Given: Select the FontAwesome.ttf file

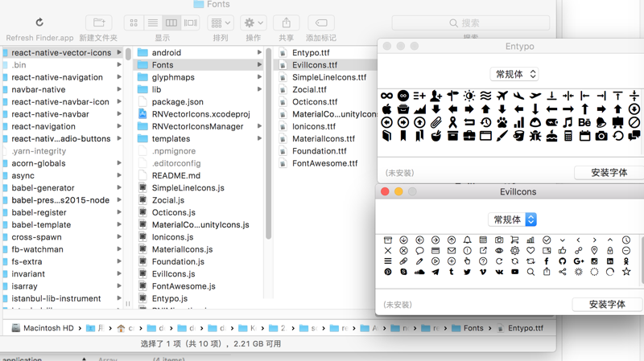Looking at the screenshot, I should [324, 163].
